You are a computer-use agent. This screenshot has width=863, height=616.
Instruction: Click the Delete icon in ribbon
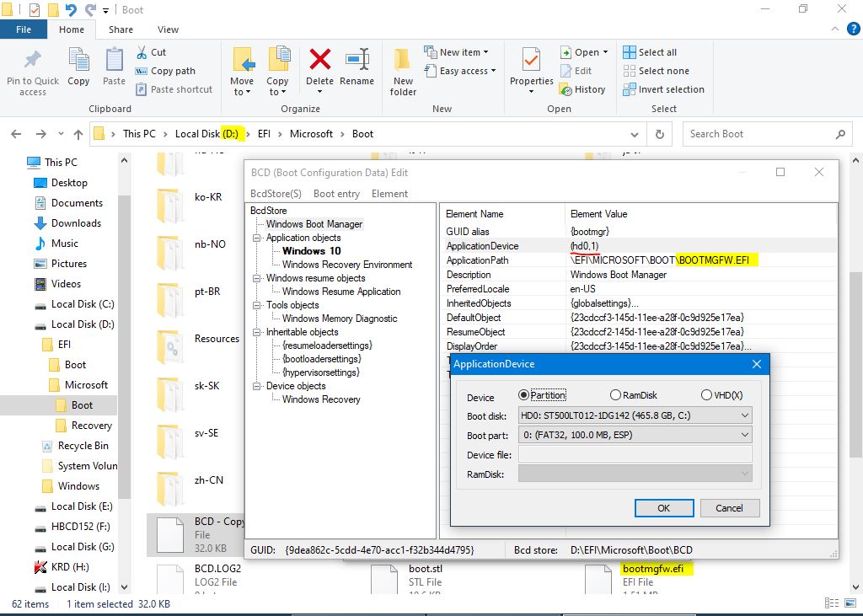(x=319, y=61)
